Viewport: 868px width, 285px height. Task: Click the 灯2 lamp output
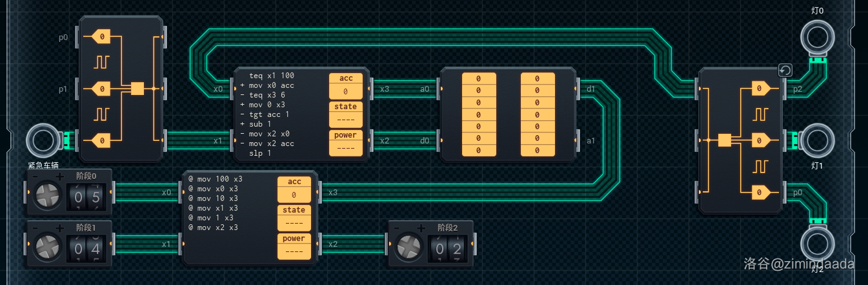pos(816,243)
